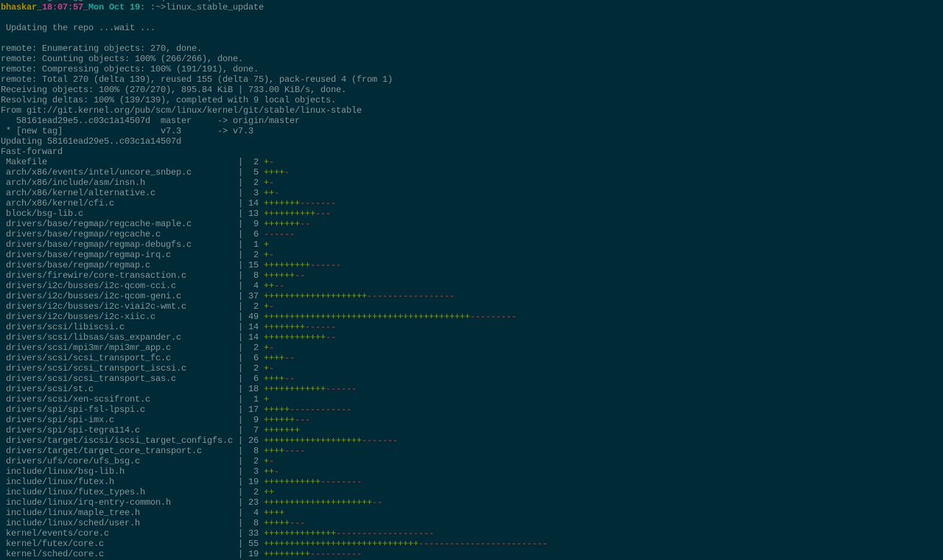This screenshot has height=560, width=943.
Task: Click the 'remote: Counting objects' line
Action: coord(122,58)
